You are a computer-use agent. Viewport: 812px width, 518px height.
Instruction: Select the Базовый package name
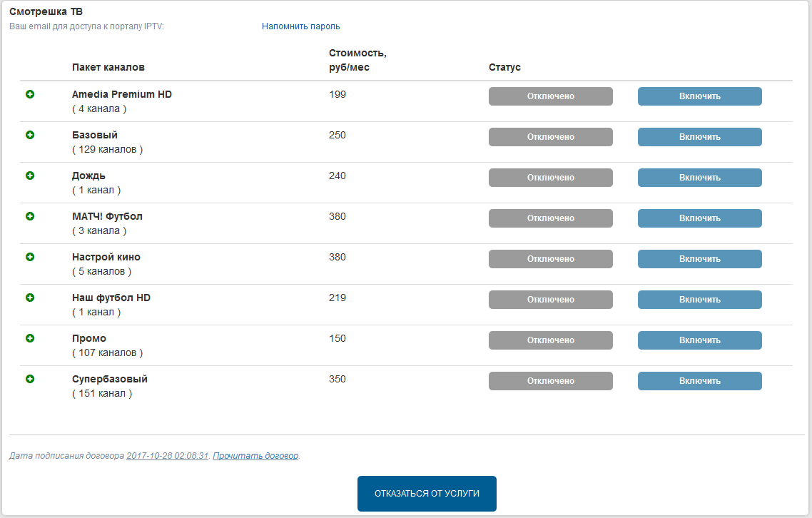tap(95, 135)
